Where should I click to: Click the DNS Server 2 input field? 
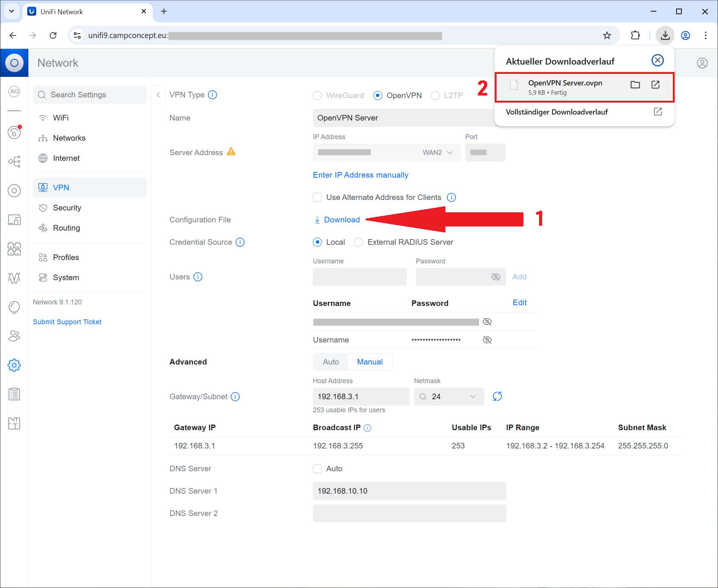409,513
